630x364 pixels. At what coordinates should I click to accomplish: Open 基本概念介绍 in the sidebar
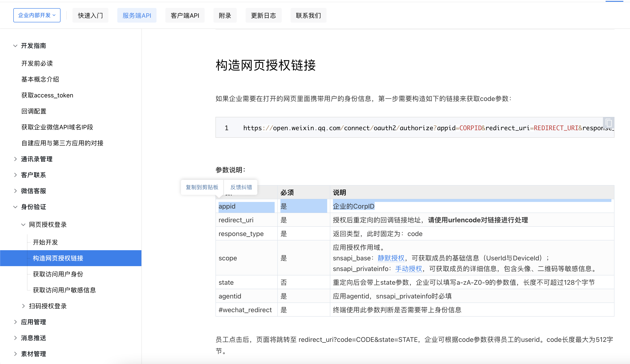[x=40, y=79]
